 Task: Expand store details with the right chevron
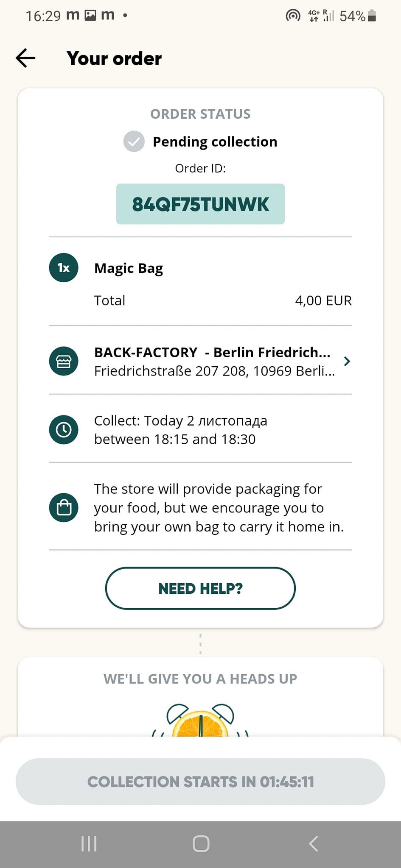pos(347,361)
